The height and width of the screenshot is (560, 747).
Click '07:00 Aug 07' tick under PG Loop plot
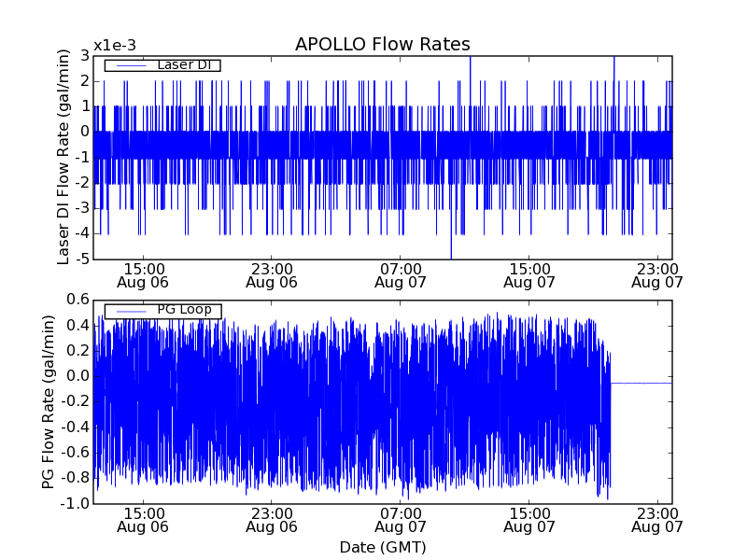click(401, 520)
